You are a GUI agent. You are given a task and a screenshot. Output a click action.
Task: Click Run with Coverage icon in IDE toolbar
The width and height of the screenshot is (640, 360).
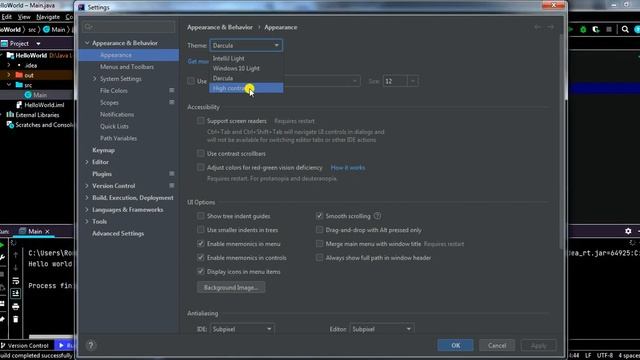[596, 29]
